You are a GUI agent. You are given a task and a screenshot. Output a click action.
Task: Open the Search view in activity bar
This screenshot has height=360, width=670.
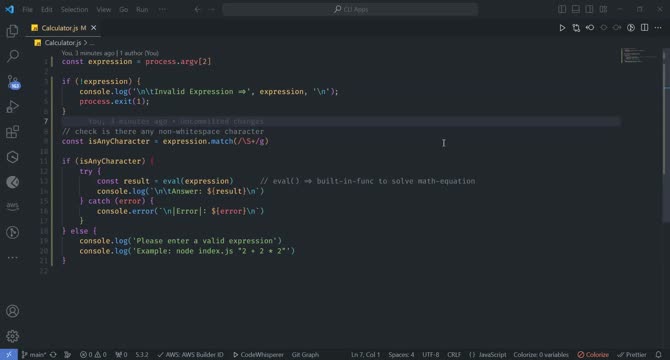[13, 56]
